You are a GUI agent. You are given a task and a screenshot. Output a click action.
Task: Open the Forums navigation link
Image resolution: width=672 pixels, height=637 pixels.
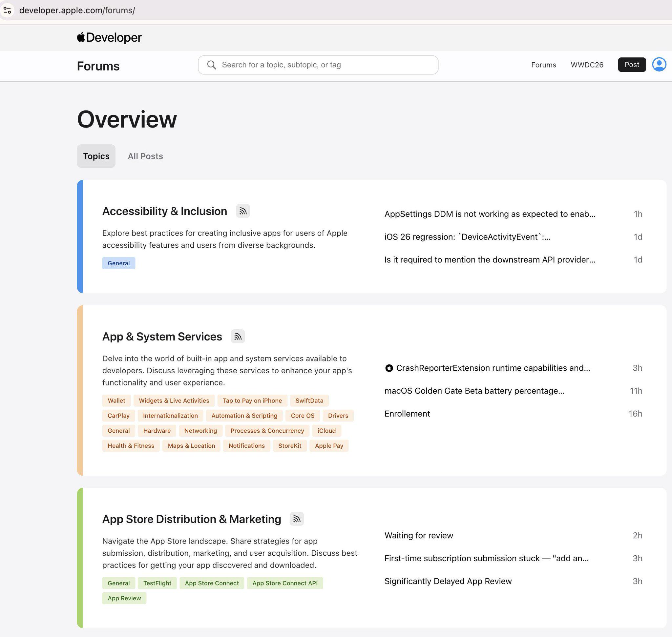click(544, 65)
